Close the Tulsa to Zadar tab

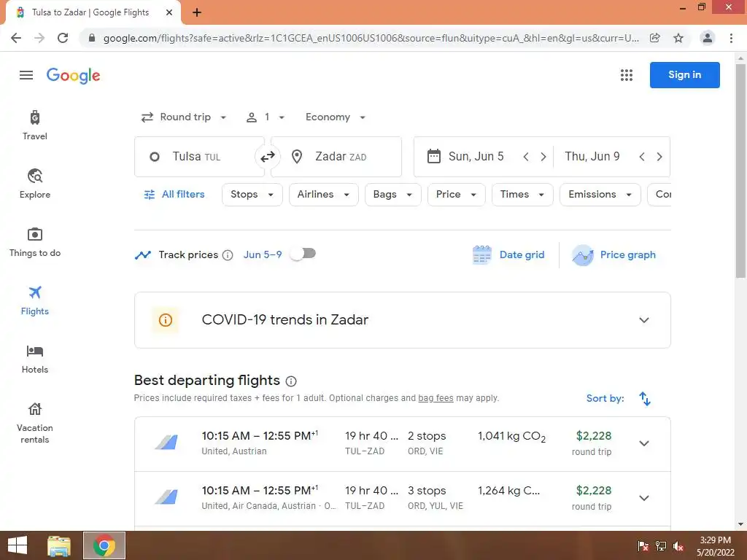tap(169, 12)
